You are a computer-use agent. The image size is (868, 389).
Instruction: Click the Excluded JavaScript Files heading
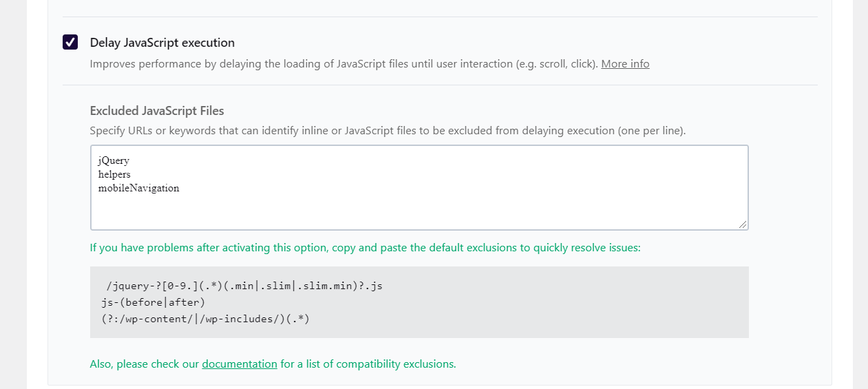(x=157, y=111)
